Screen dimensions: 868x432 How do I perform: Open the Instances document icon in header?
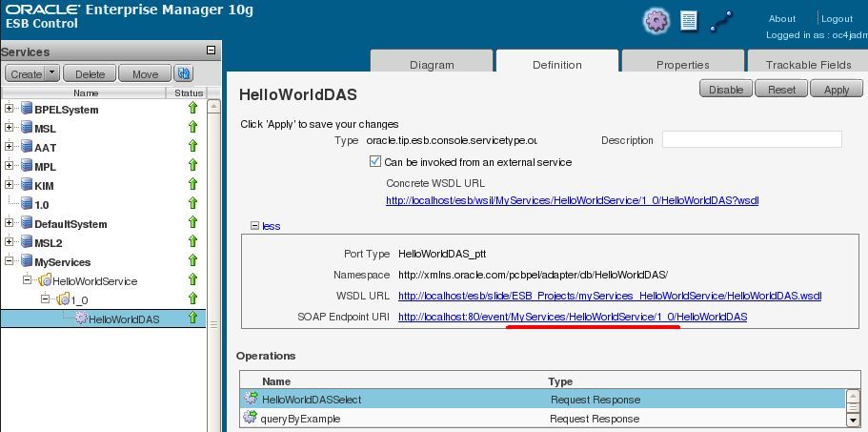[689, 21]
